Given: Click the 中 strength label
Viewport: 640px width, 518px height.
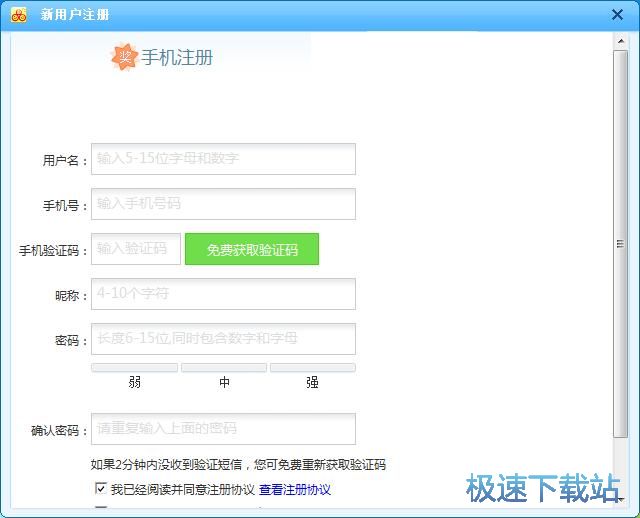Looking at the screenshot, I should (x=224, y=382).
